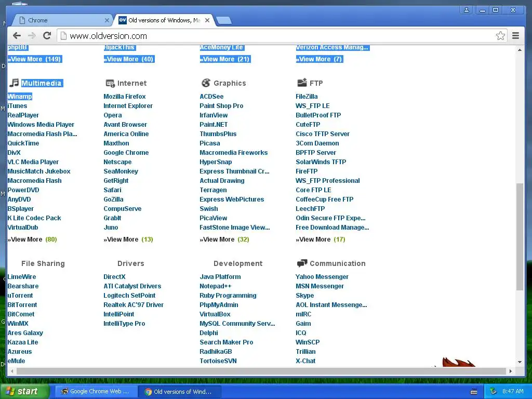The height and width of the screenshot is (399, 532).
Task: Click the Graphics palette icon
Action: 206,83
